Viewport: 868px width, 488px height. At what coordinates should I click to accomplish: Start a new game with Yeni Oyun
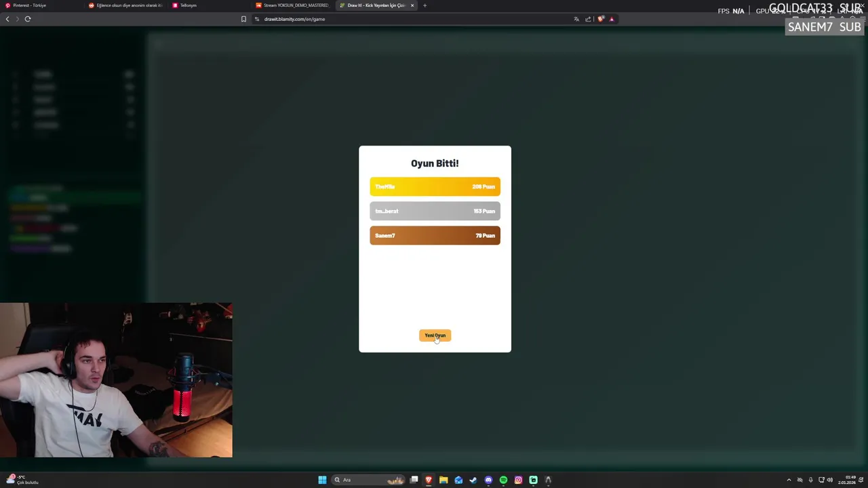435,335
